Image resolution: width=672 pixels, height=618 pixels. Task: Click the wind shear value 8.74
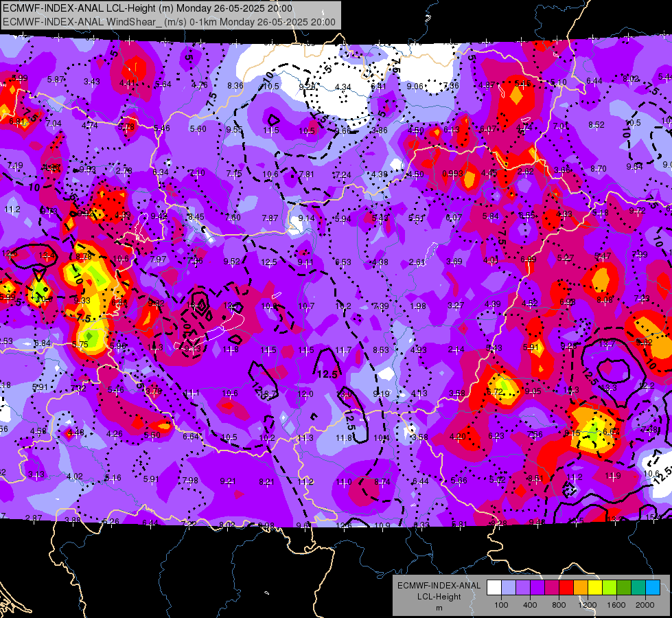click(382, 481)
